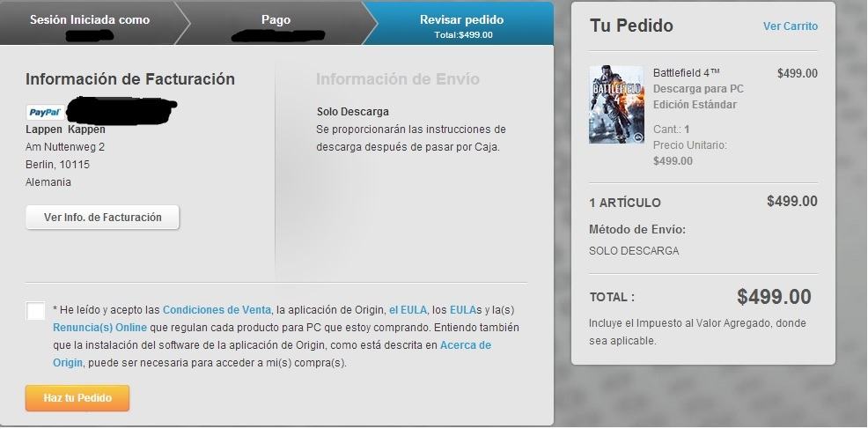Open the Acerca de Origin link

click(x=272, y=354)
